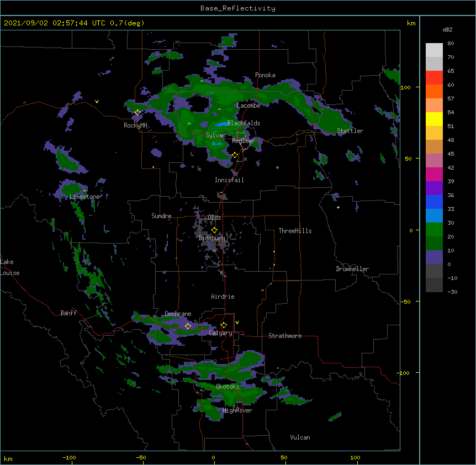Click the red 65 dBZ legend swatch
Image resolution: width=476 pixels, height=465 pixels.
[434, 77]
